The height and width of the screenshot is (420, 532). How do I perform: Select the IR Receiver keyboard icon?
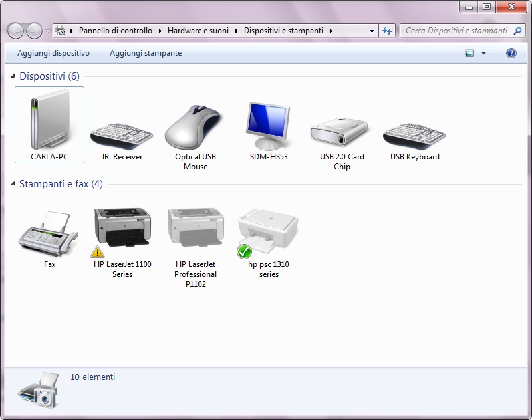click(122, 136)
